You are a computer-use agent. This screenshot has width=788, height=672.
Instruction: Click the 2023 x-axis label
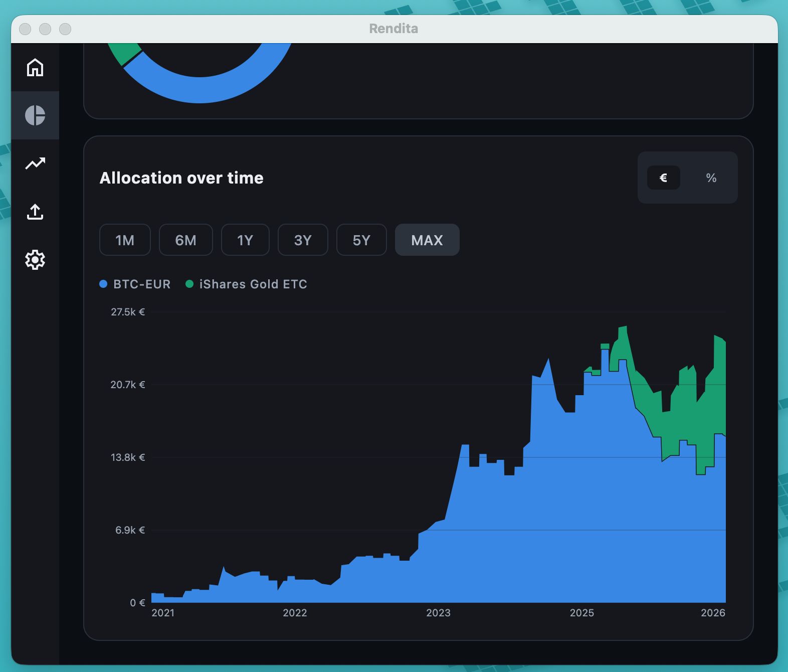pos(439,613)
